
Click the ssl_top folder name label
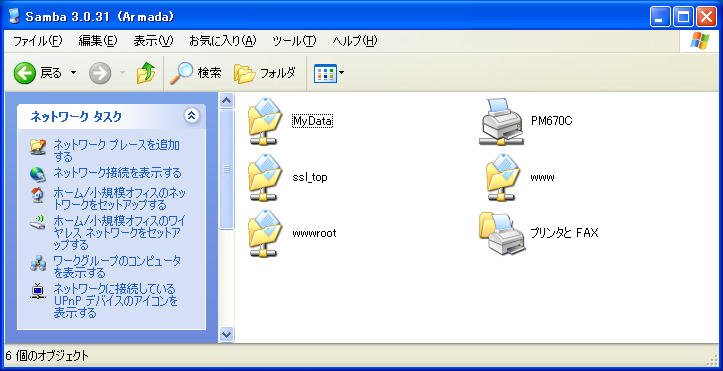[x=310, y=177]
